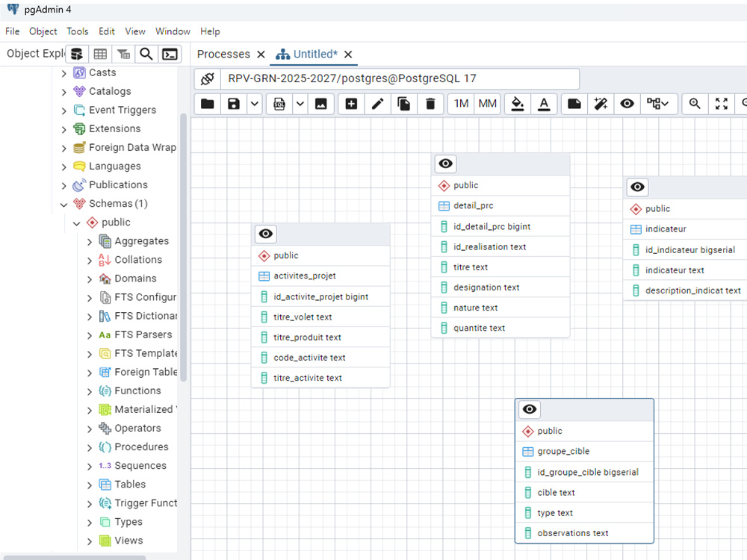The image size is (747, 560).
Task: Open the notation style dropdown
Action: tap(657, 104)
